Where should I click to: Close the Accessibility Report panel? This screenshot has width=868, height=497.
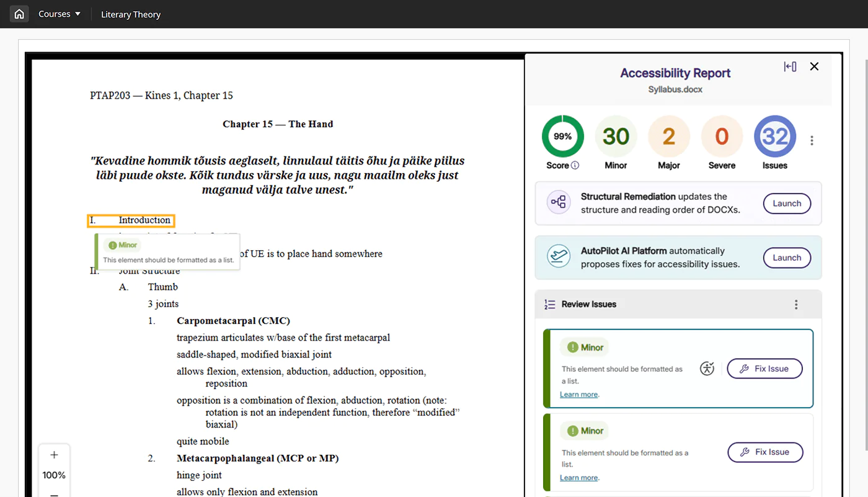pos(814,66)
